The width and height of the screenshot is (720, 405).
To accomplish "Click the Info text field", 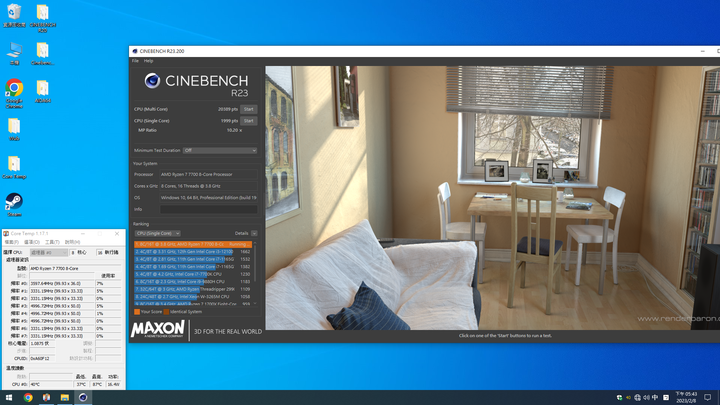I will pyautogui.click(x=208, y=209).
